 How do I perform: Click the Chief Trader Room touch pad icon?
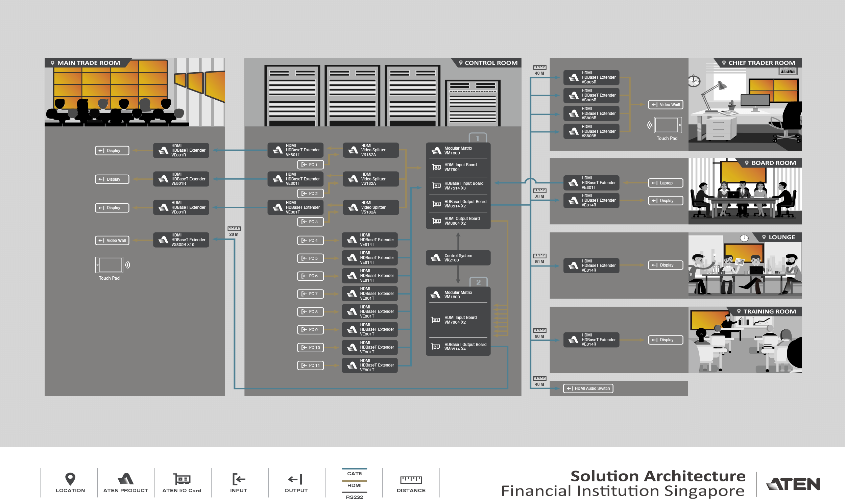coord(667,125)
